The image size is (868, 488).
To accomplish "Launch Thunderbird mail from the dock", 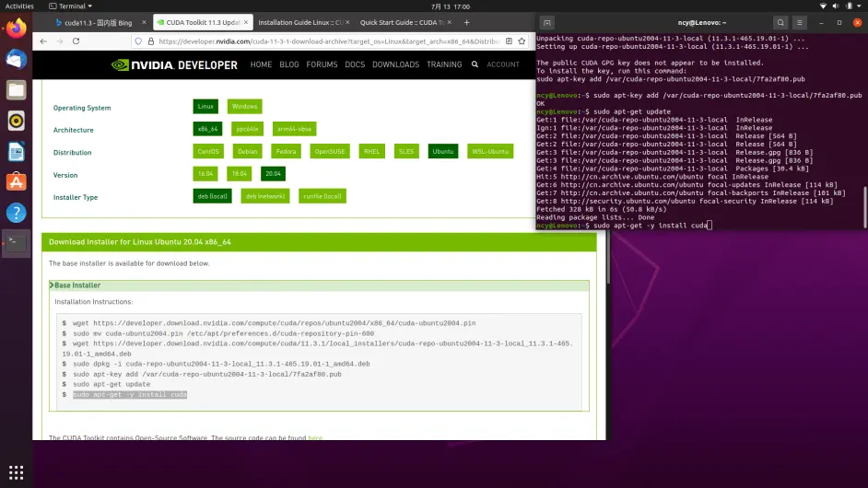I will click(16, 59).
